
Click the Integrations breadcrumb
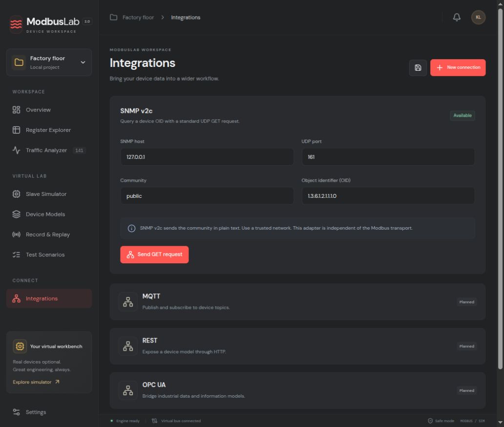(x=186, y=18)
